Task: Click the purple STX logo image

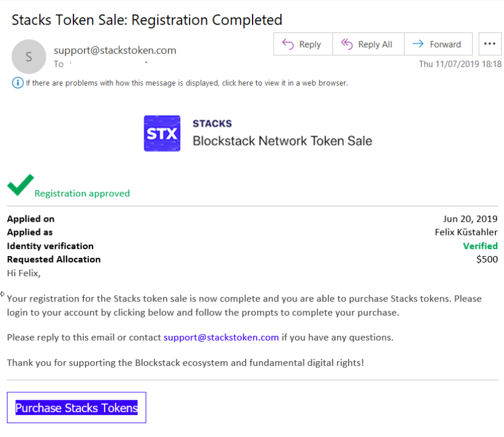Action: coord(162,133)
